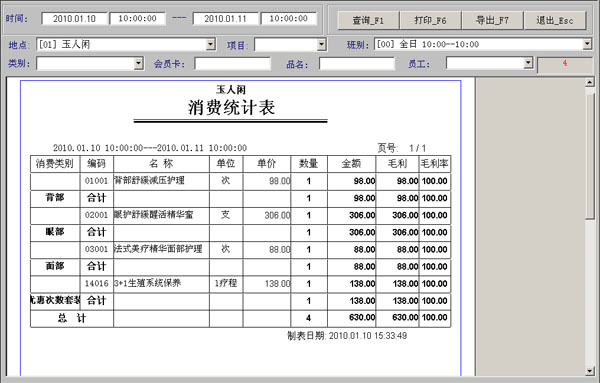600x383 pixels.
Task: Click unit price 306.00 in 单价 column
Action: coord(277,215)
